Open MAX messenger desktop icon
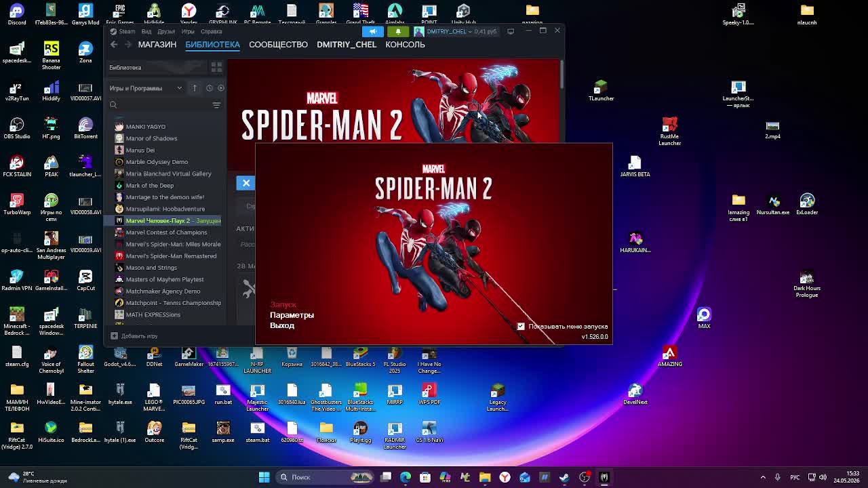Image resolution: width=868 pixels, height=488 pixels. (x=704, y=318)
